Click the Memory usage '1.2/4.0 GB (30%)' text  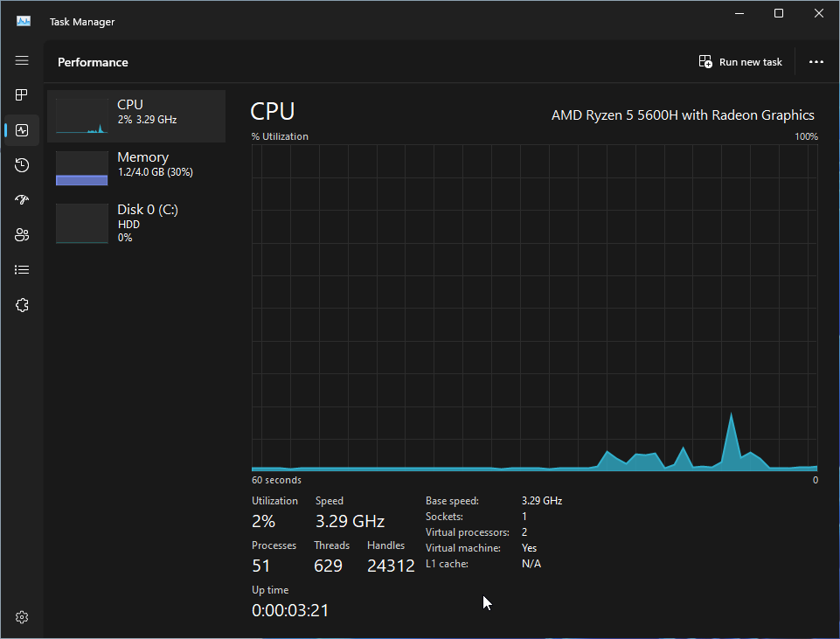(156, 172)
